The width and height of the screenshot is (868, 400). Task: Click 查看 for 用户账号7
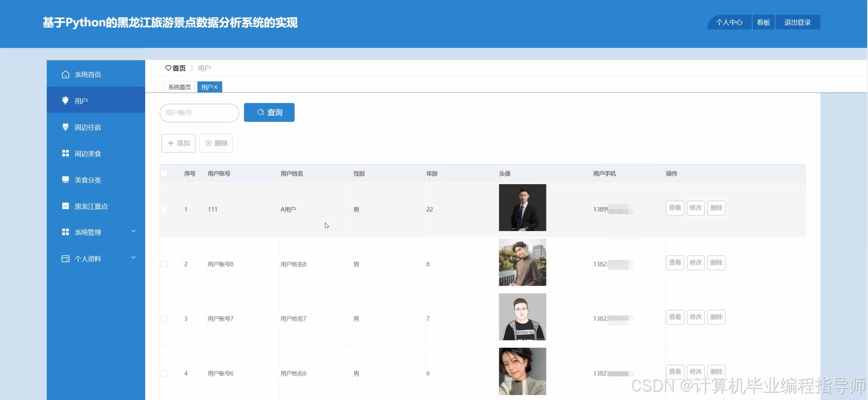(675, 317)
